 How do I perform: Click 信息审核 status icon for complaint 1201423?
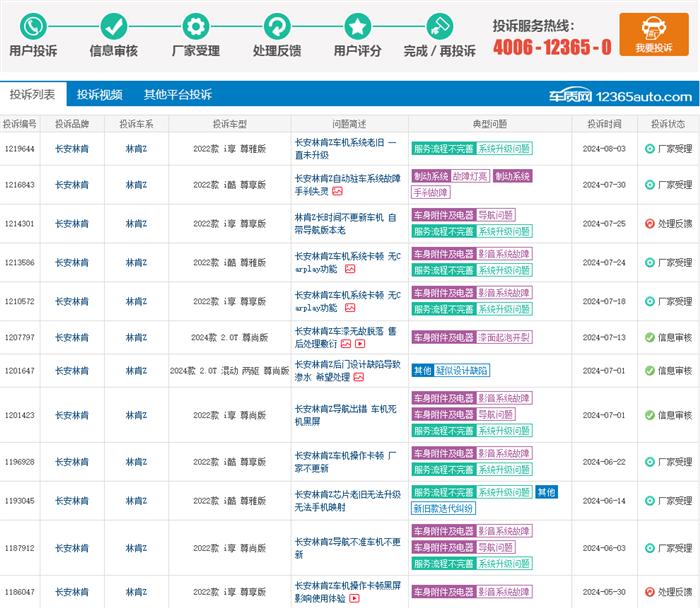(x=650, y=415)
